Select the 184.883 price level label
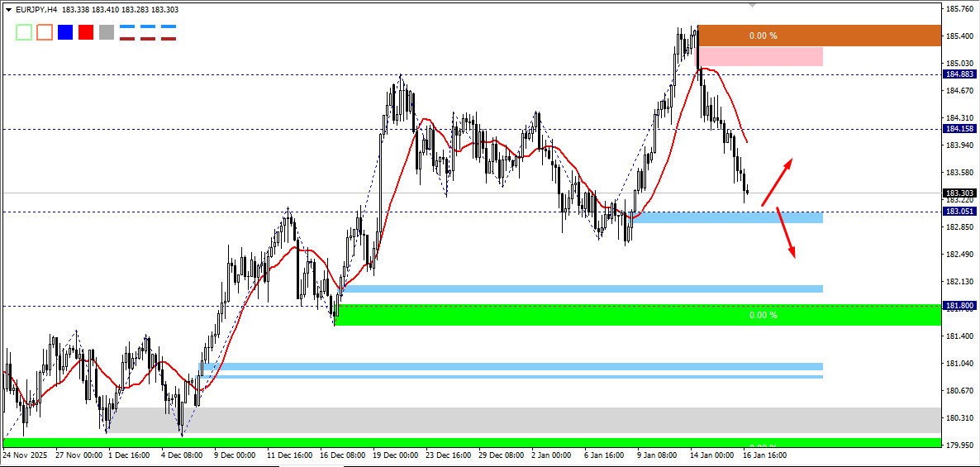This screenshot has width=980, height=467. tap(961, 74)
